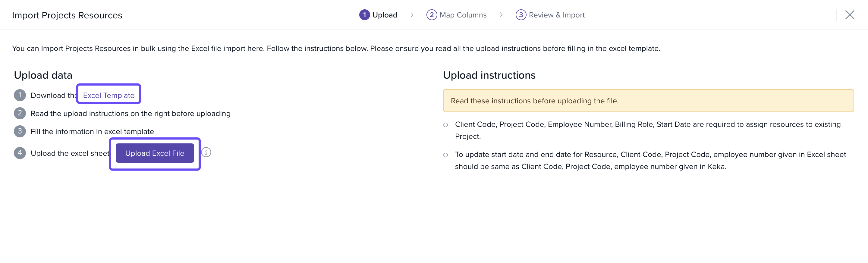Image resolution: width=868 pixels, height=263 pixels.
Task: Close the Import Projects Resources dialog
Action: 850,15
